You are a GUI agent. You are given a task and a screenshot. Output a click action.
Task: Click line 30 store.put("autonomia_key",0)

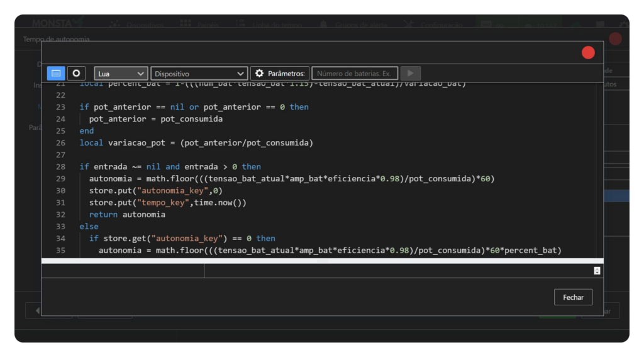tap(156, 190)
